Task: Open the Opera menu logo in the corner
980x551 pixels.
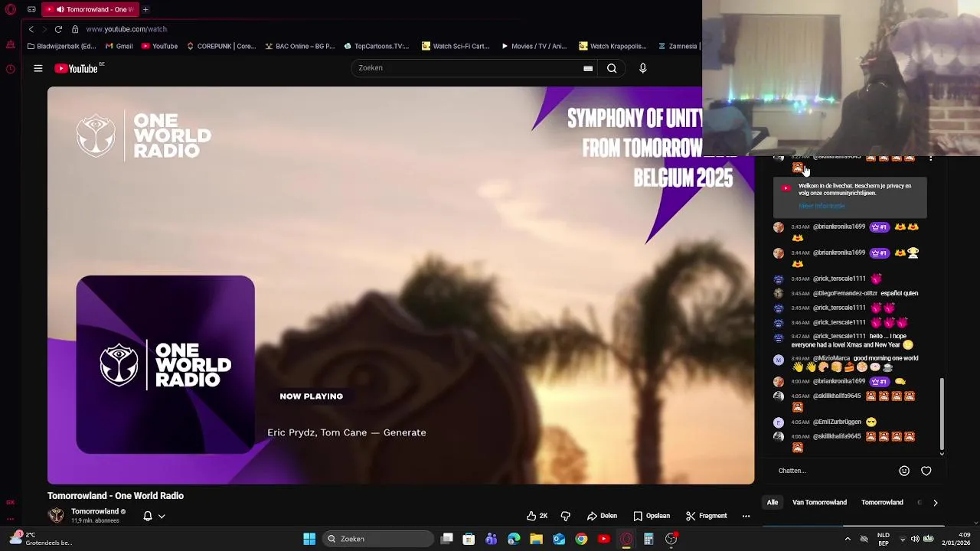Action: tap(10, 9)
